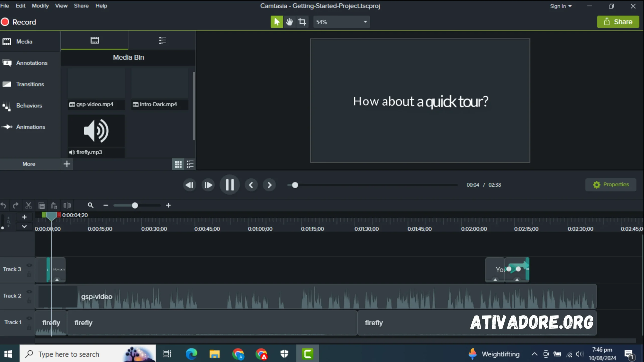644x362 pixels.
Task: Open the View menu
Action: pyautogui.click(x=61, y=6)
